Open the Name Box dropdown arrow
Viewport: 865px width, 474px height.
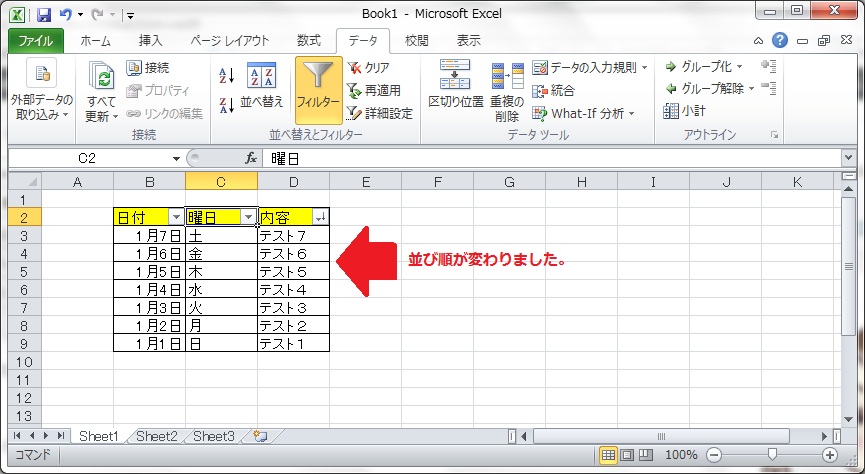tap(176, 159)
